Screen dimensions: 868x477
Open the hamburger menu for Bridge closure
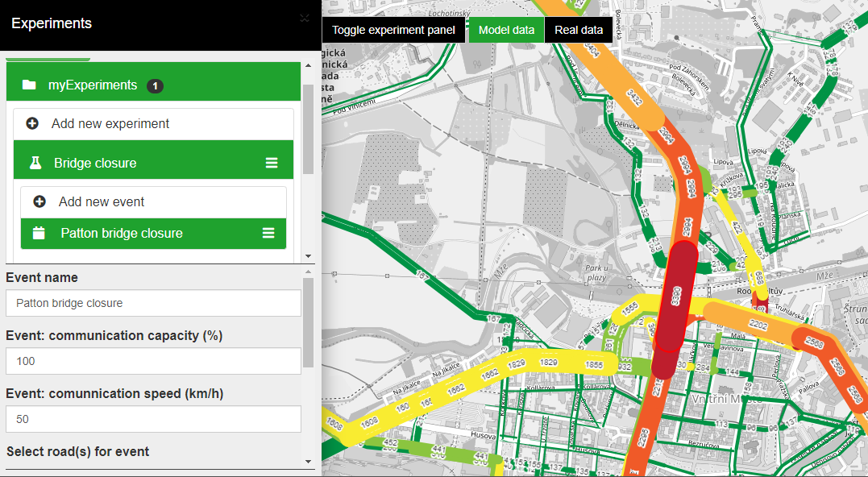coord(272,163)
